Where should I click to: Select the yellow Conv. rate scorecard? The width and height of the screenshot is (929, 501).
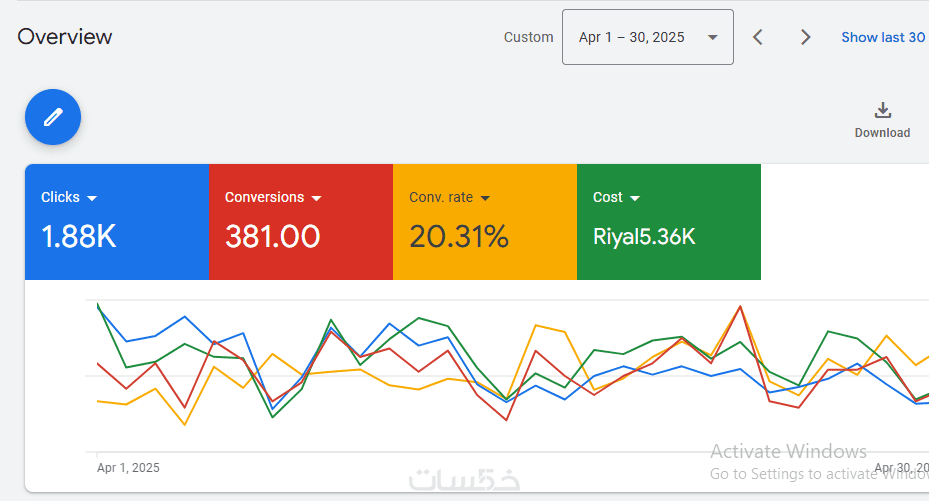pos(485,221)
